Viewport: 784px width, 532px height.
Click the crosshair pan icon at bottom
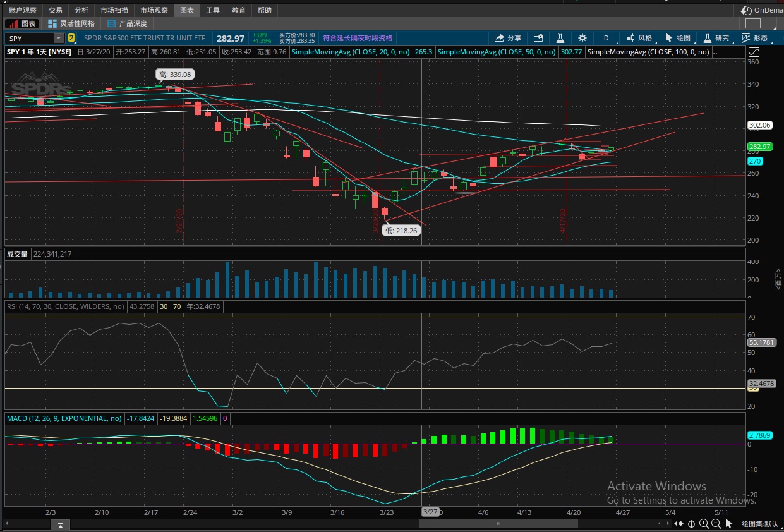coord(692,524)
